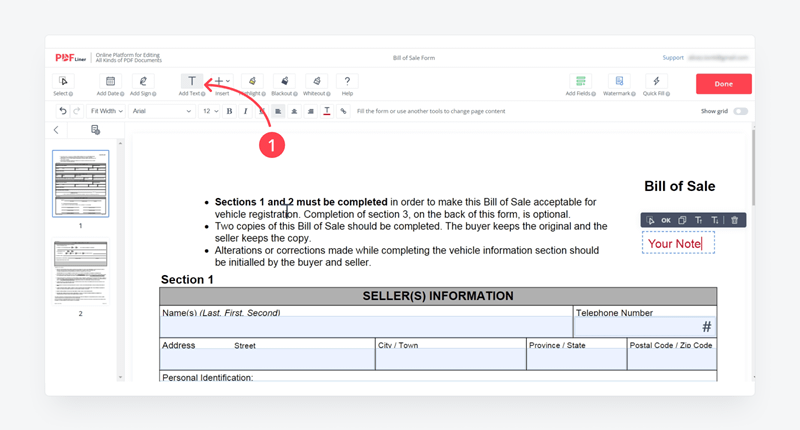Align text to the right
The image size is (800, 430).
point(311,111)
